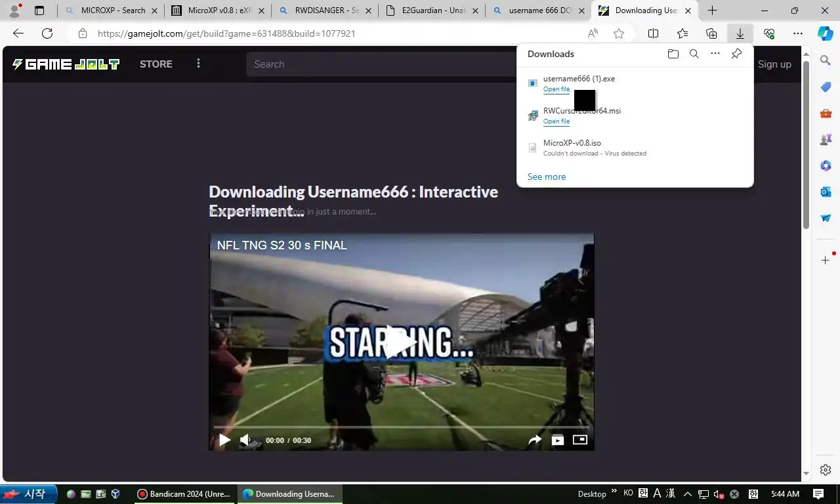Open split screen view
The height and width of the screenshot is (504, 840).
[654, 33]
